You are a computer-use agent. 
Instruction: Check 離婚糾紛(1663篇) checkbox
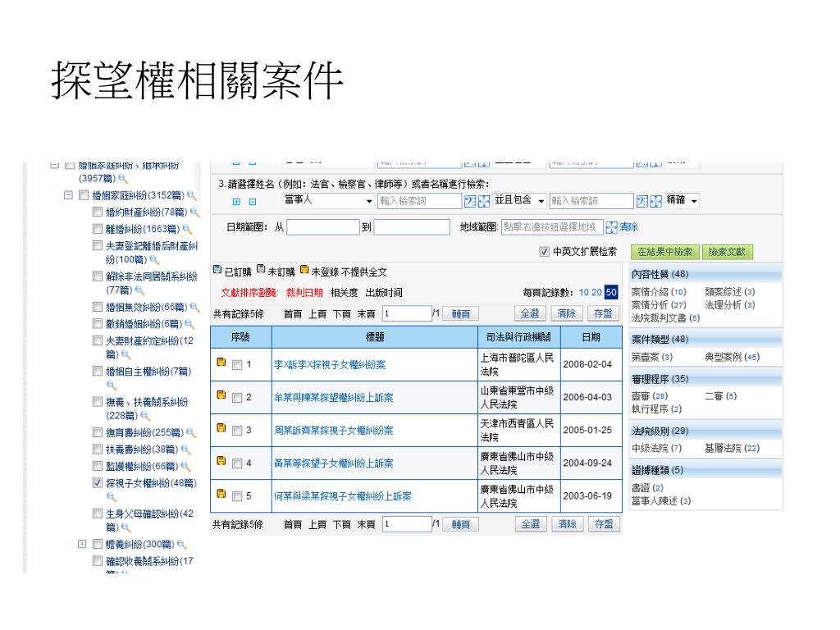(x=97, y=229)
